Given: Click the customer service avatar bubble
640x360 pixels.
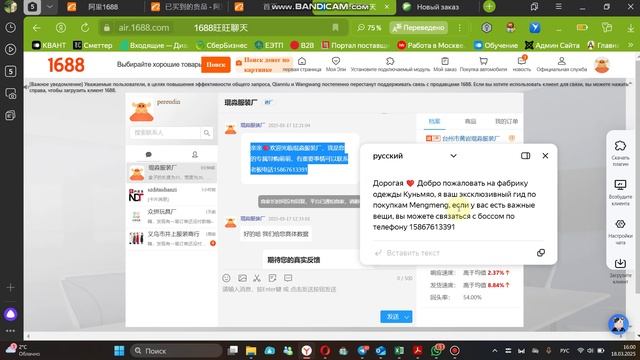Looking at the screenshot, I should coord(618,324).
